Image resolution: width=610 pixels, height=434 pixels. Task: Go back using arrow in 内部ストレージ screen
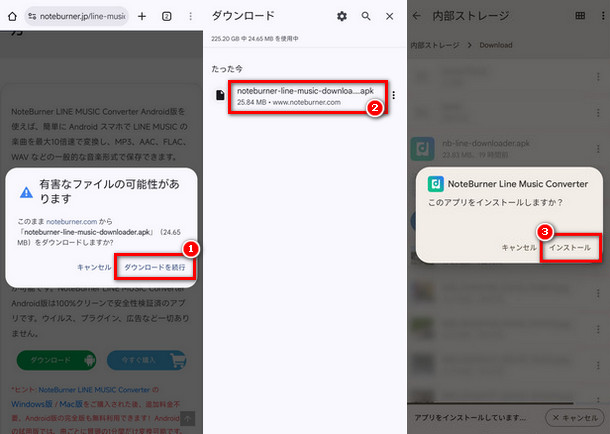(417, 16)
